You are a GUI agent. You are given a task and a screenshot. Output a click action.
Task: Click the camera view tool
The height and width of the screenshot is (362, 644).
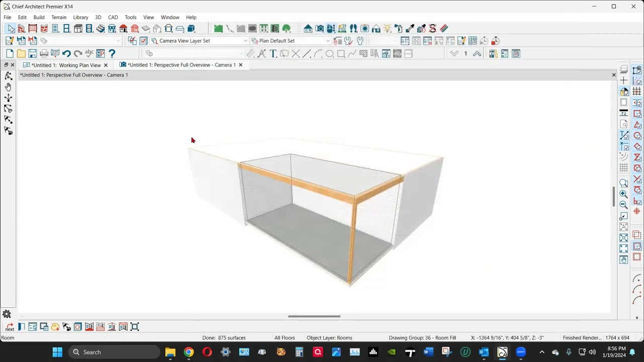319,29
